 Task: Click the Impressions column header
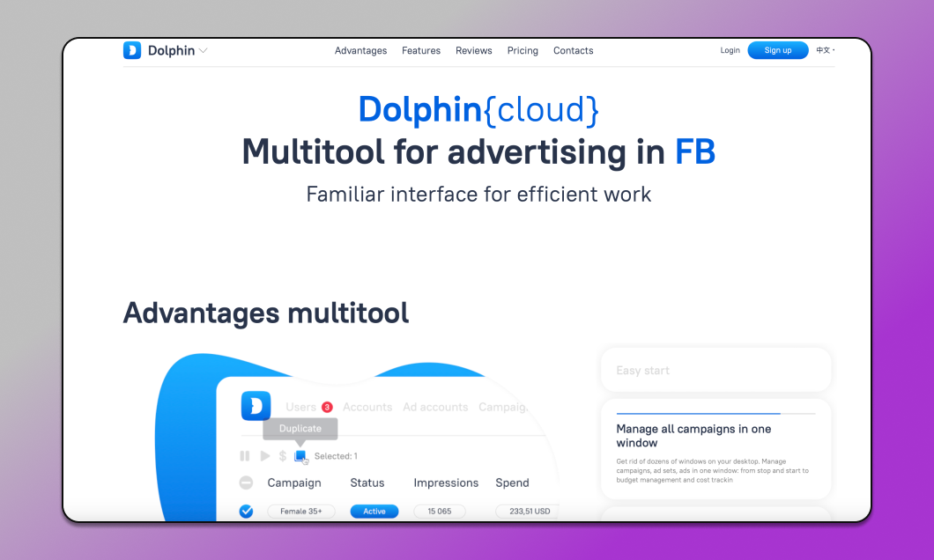click(446, 483)
